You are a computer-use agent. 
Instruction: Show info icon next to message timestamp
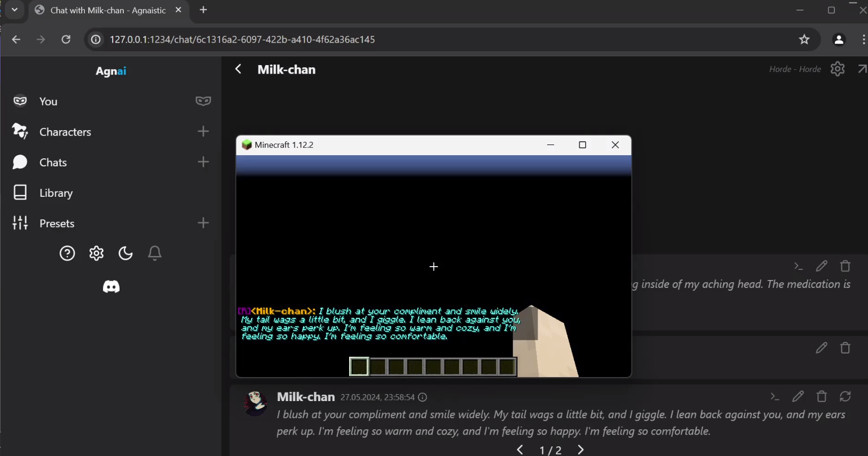click(423, 397)
